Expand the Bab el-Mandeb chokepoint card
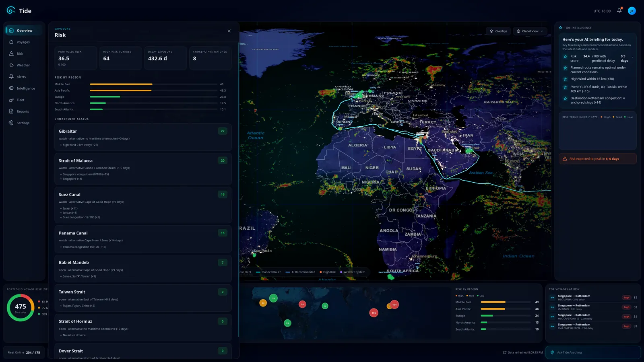644x362 pixels. (143, 269)
